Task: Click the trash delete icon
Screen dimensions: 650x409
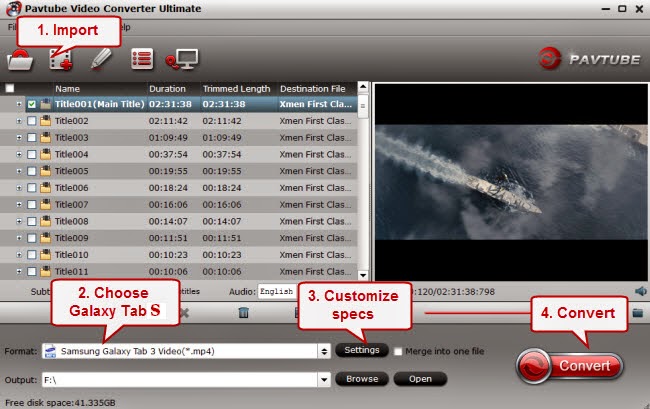Action: pos(244,312)
